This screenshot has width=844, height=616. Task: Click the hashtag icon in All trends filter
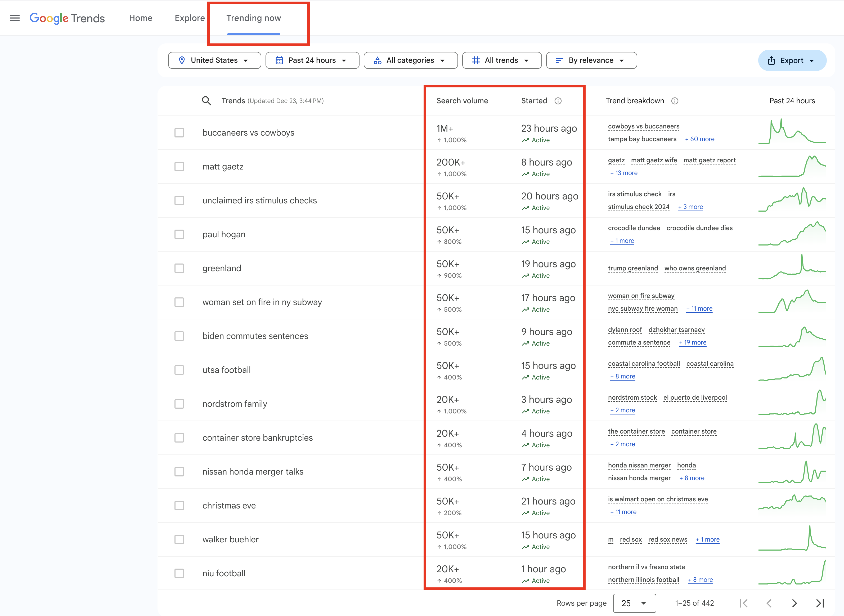476,60
